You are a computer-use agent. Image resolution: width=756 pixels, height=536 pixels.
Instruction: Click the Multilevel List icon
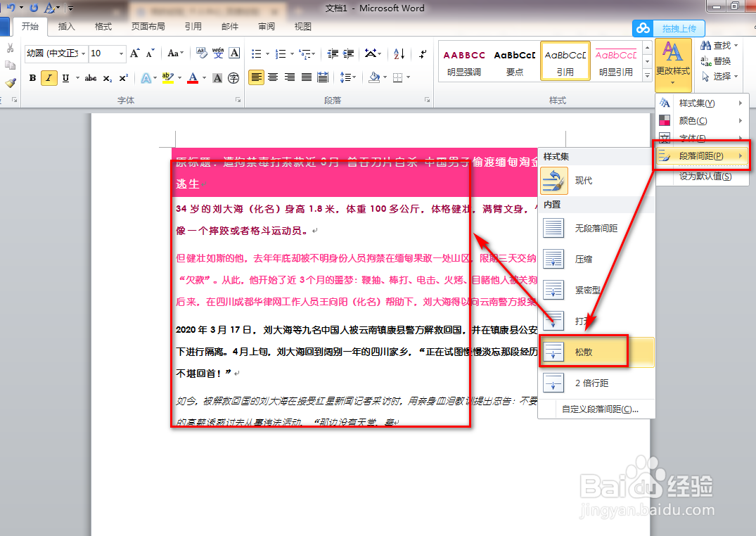click(305, 53)
